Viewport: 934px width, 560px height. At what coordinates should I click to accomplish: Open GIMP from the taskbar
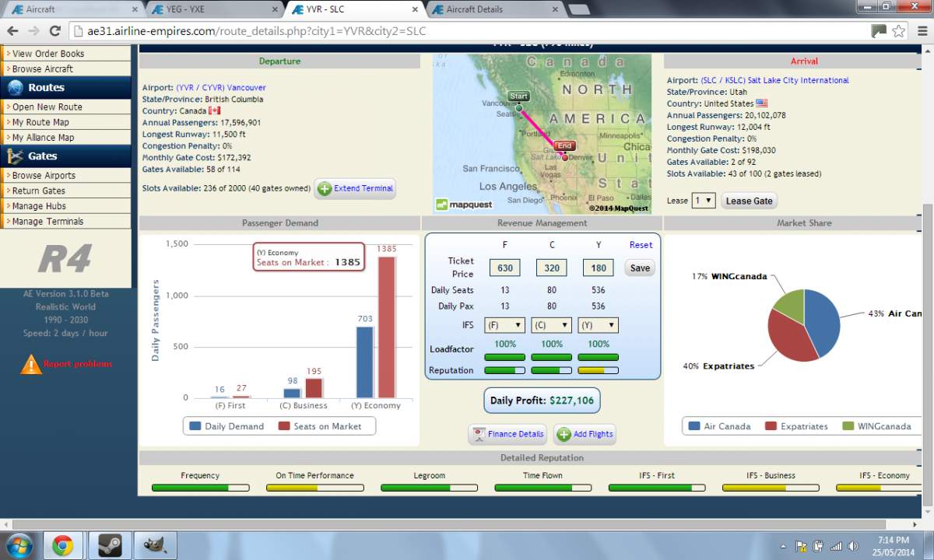tap(153, 545)
